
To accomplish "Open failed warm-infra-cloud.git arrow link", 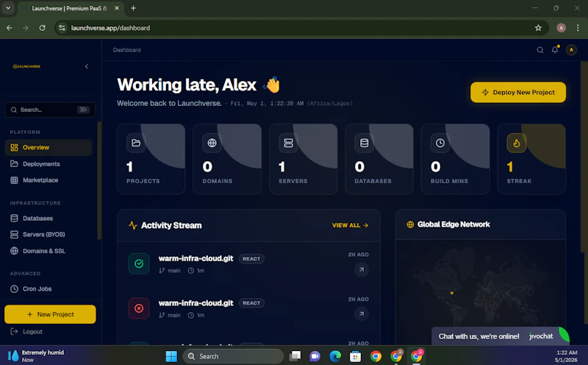I will coord(362,314).
